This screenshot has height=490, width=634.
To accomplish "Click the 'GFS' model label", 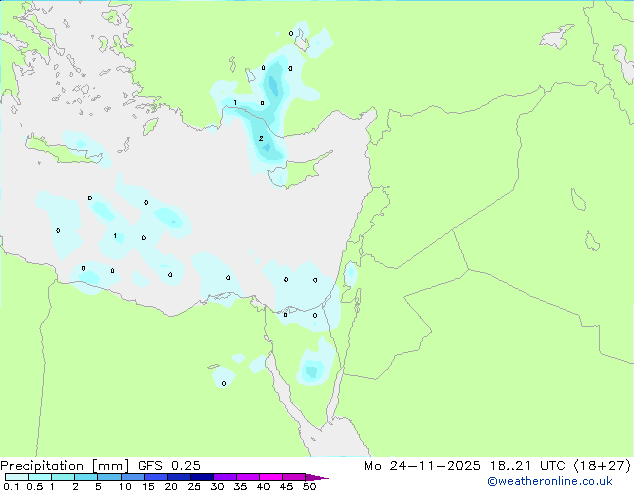I will click(150, 466).
